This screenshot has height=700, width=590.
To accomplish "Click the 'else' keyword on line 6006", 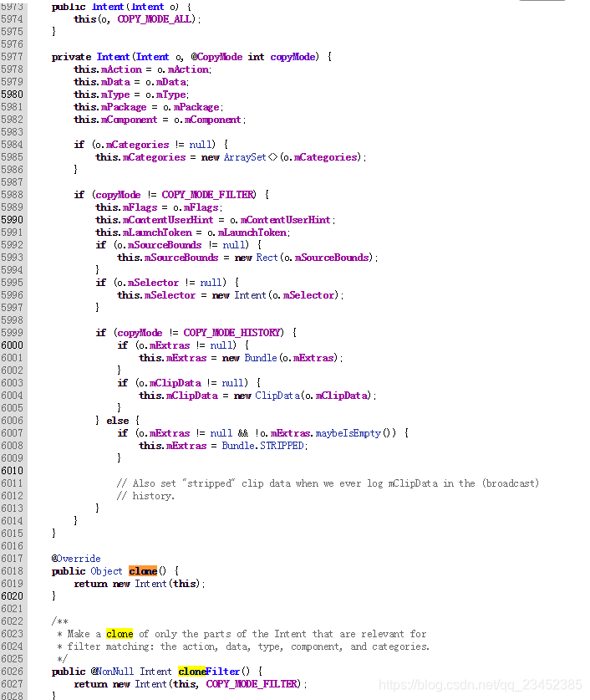I will coord(117,421).
